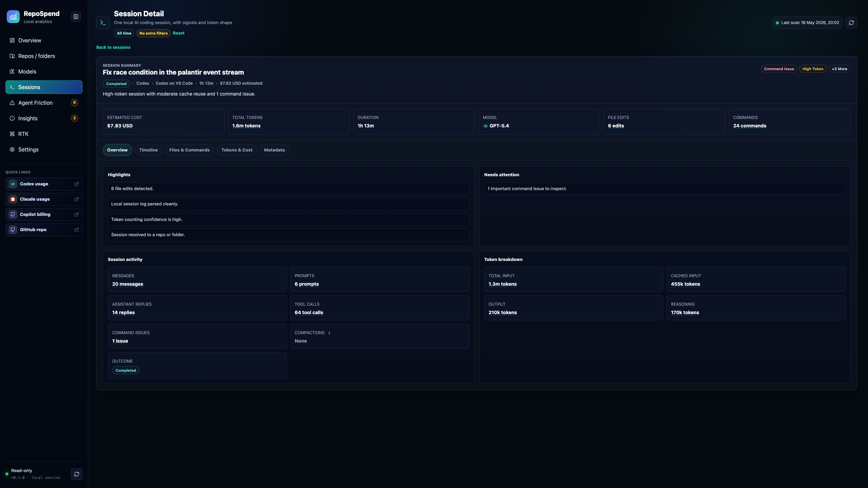Go to Models in sidebar

tap(44, 72)
